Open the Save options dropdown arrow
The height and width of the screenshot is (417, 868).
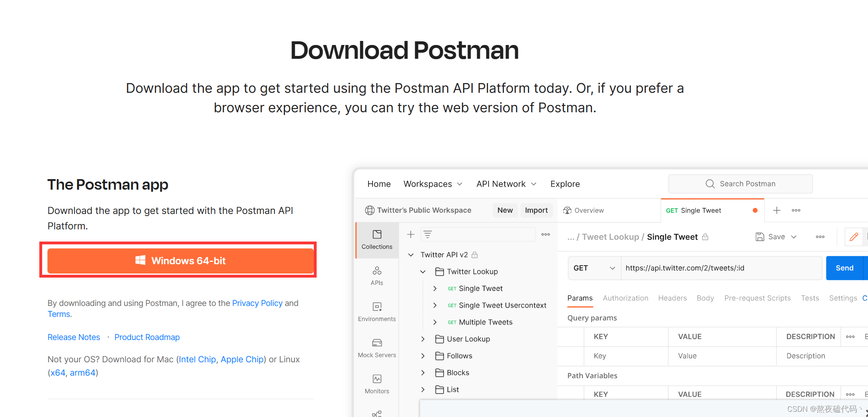(x=794, y=237)
